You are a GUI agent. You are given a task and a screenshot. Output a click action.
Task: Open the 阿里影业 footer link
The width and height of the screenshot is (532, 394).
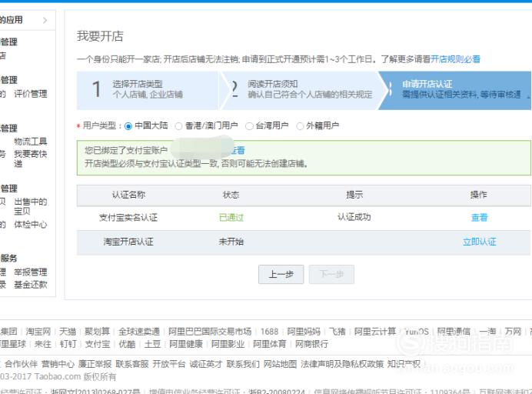point(228,344)
